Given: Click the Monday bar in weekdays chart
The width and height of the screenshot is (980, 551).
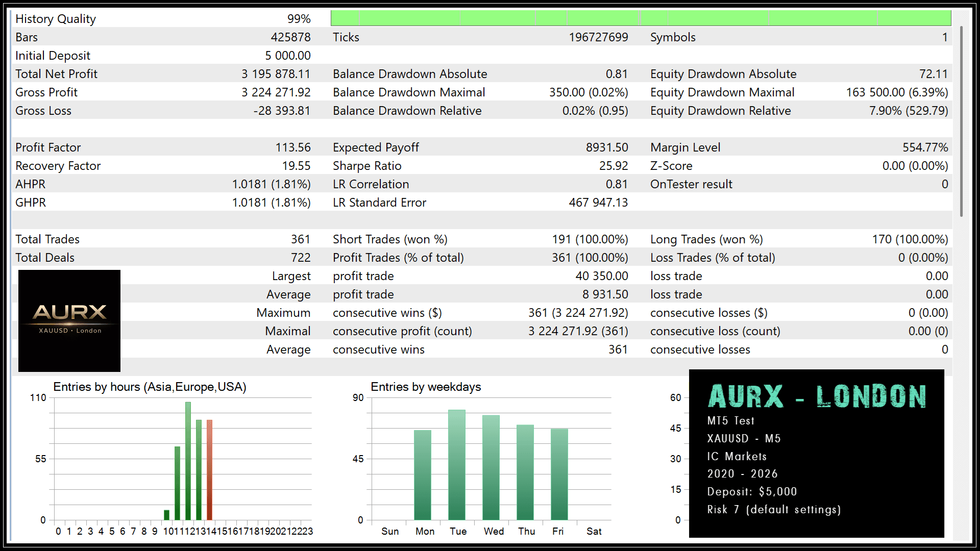Looking at the screenshot, I should pos(423,474).
